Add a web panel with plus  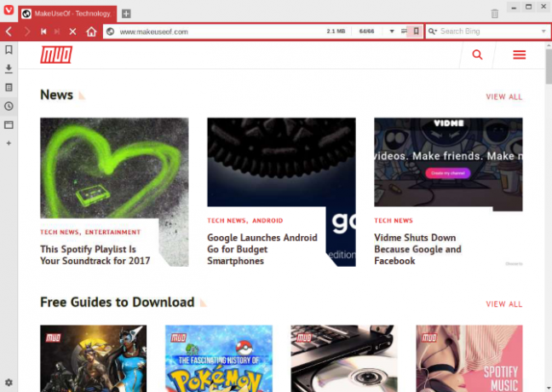pyautogui.click(x=9, y=143)
